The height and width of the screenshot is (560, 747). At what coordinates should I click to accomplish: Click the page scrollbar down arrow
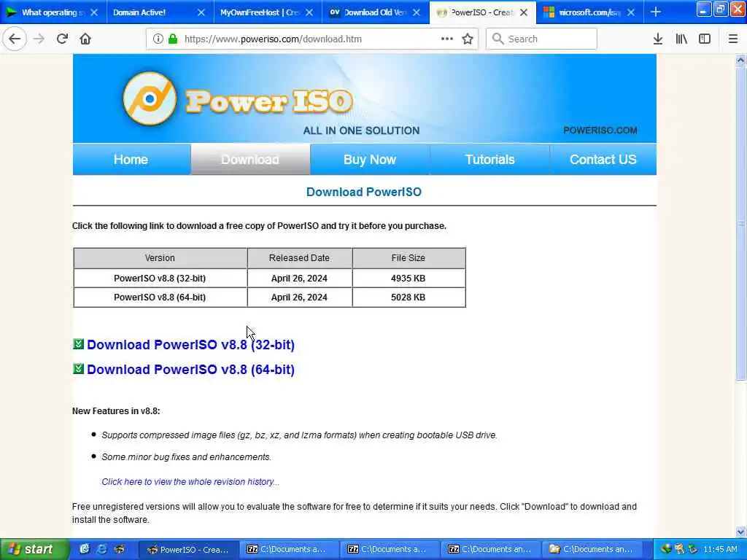coord(740,532)
